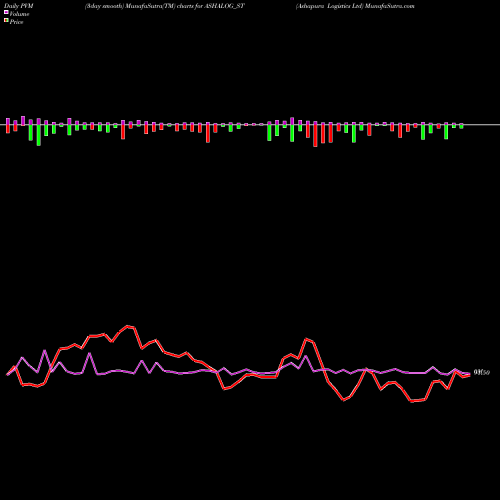Viewport: 500px width, 500px height.
Task: Click the end-of-line value label beside the price line
Action: pos(482,372)
